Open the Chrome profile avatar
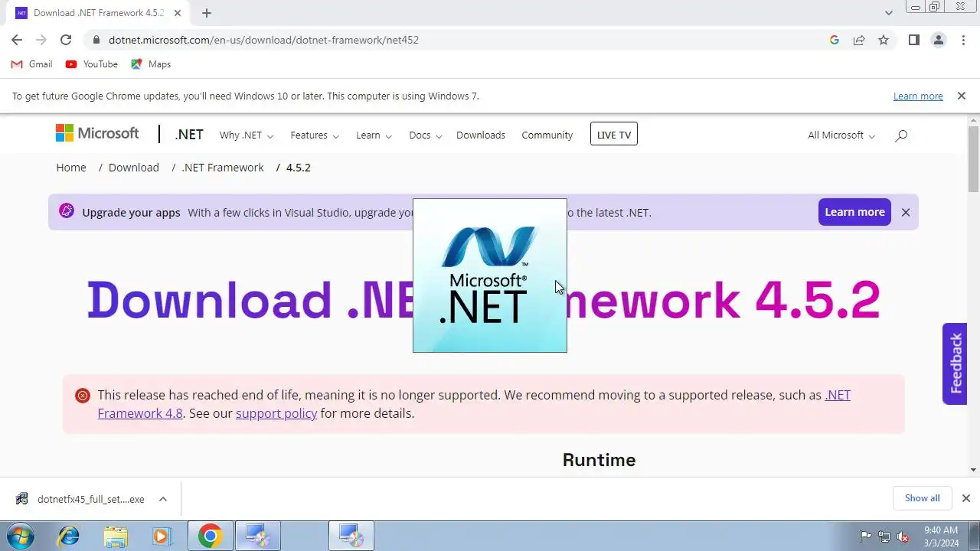980x551 pixels. tap(939, 40)
